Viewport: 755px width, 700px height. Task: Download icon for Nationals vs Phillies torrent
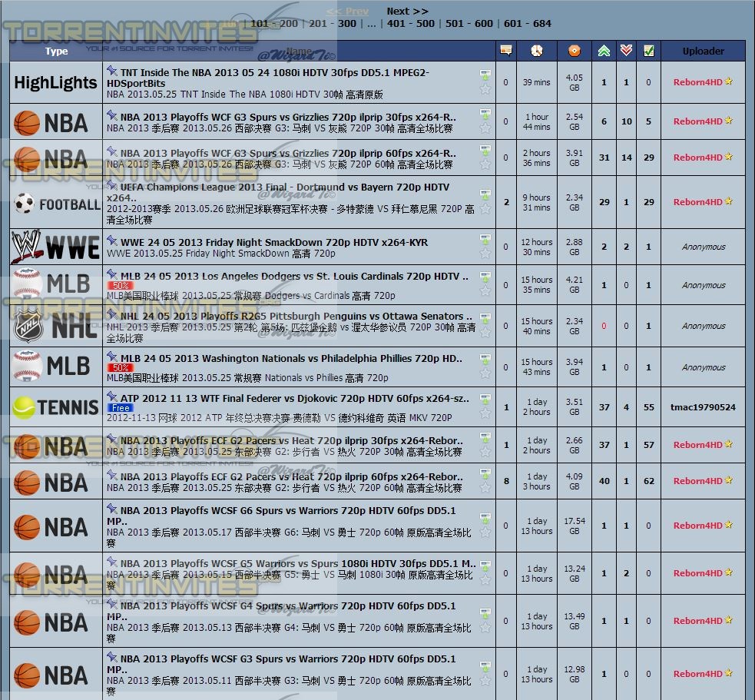point(485,359)
